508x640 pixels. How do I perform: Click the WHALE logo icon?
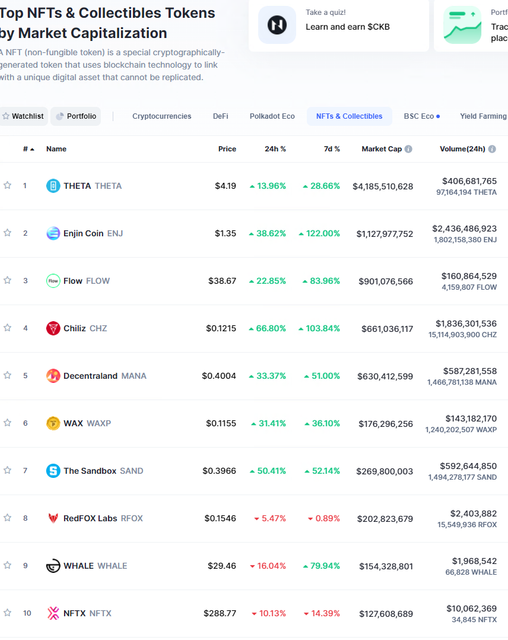53,566
